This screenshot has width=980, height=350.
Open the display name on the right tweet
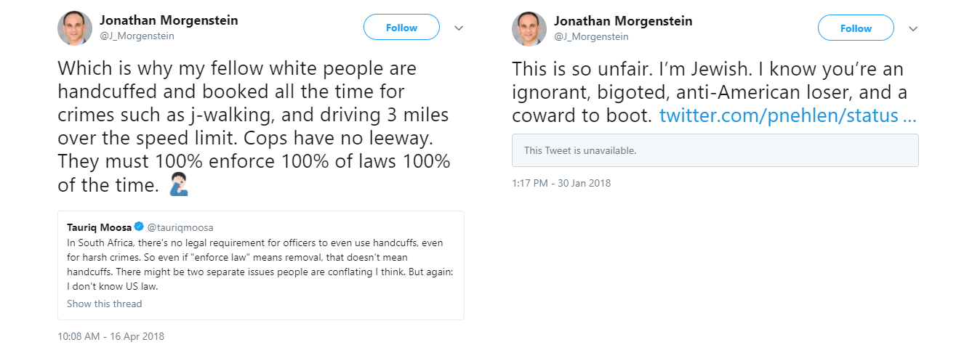pyautogui.click(x=623, y=21)
